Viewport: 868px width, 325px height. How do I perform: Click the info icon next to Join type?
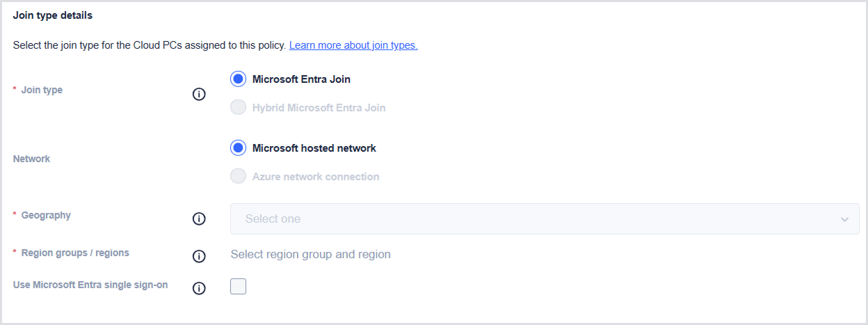coord(199,95)
